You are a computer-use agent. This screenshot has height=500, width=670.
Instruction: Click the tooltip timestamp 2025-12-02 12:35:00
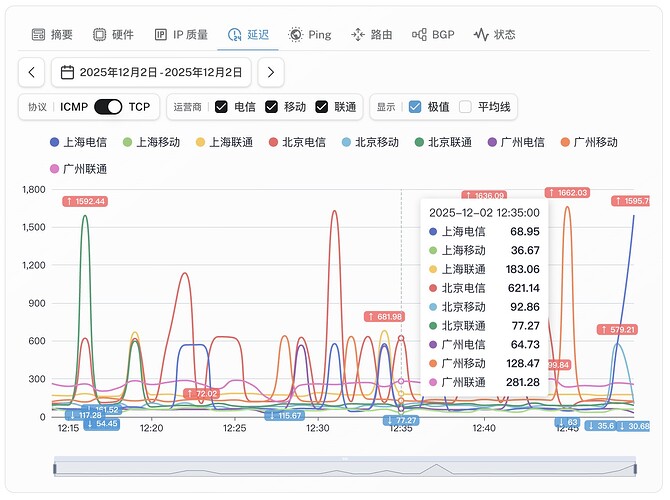(x=484, y=213)
